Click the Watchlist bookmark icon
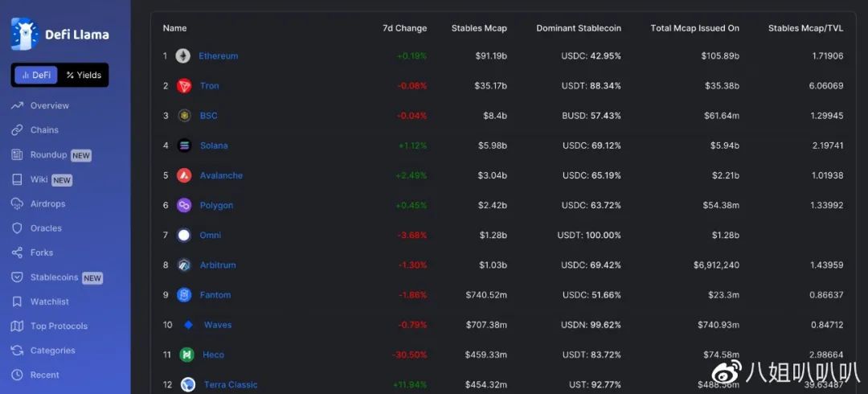The width and height of the screenshot is (868, 394). coord(17,302)
